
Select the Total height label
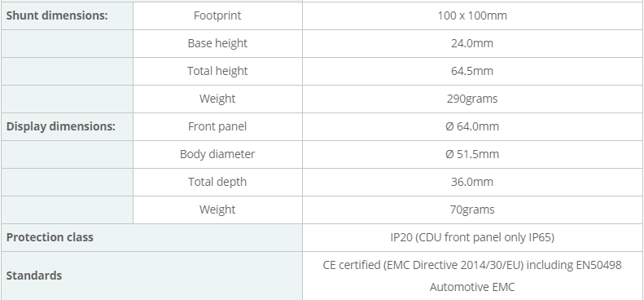coord(217,71)
